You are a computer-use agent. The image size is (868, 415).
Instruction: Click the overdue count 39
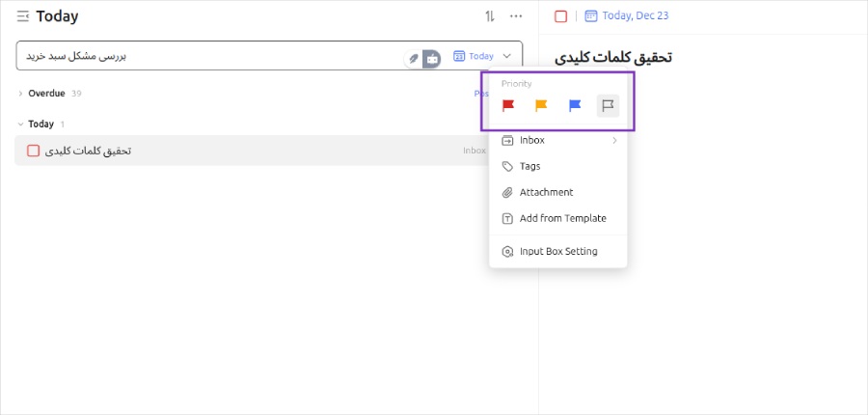point(76,94)
